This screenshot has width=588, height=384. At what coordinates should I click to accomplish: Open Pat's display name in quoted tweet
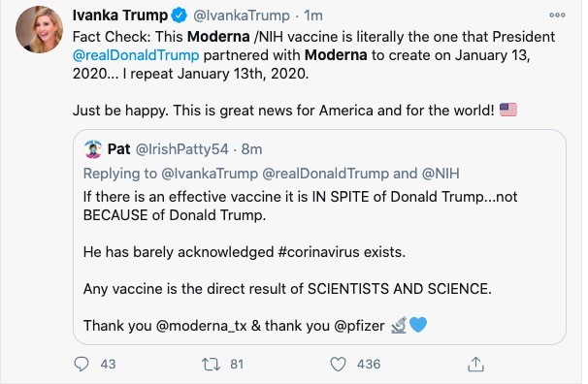[119, 149]
